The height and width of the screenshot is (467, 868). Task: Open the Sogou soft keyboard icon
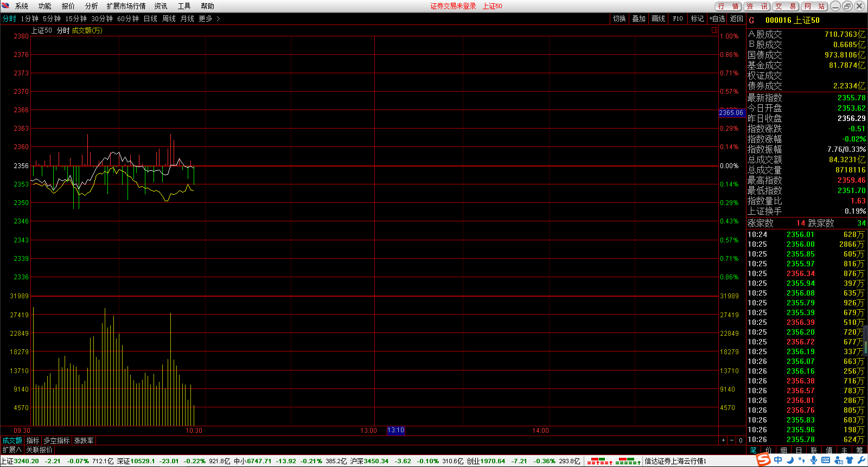825,460
